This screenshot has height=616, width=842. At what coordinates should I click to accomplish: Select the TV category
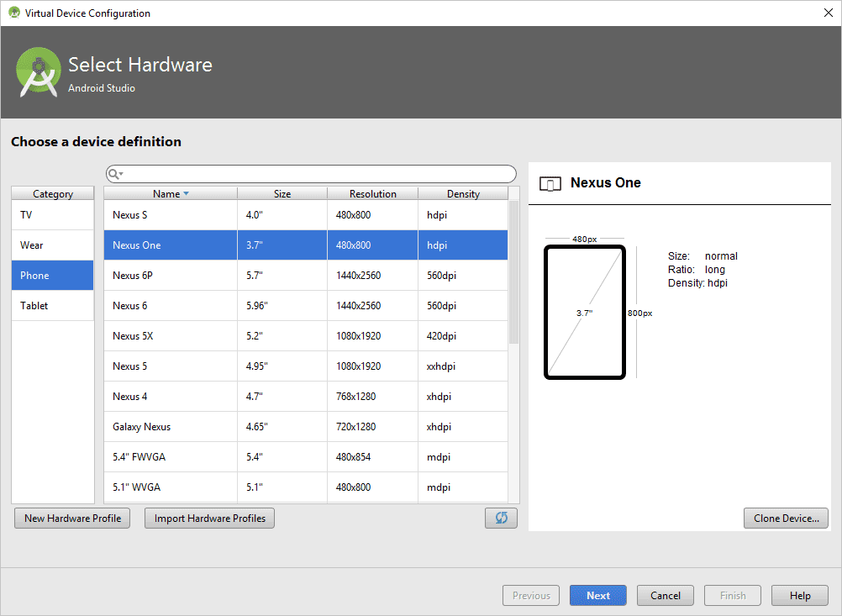[52, 215]
